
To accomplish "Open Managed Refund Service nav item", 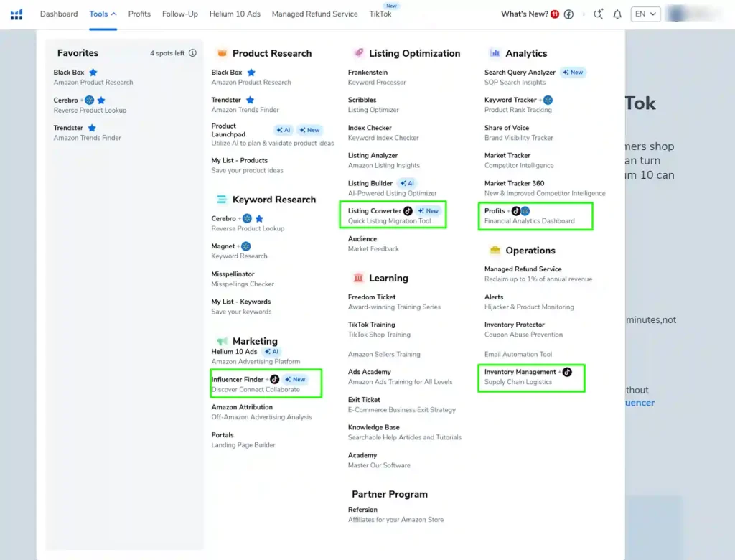I will (x=314, y=14).
